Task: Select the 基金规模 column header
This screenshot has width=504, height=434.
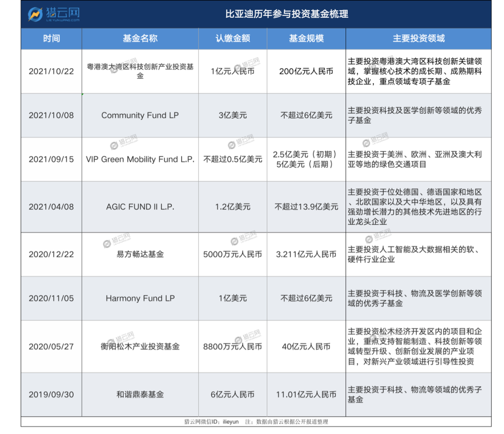Action: click(x=306, y=39)
